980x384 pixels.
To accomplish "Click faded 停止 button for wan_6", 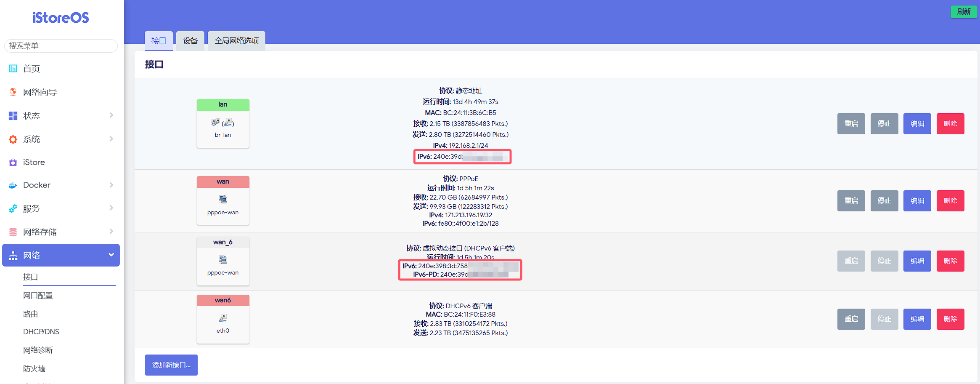I will pos(884,261).
